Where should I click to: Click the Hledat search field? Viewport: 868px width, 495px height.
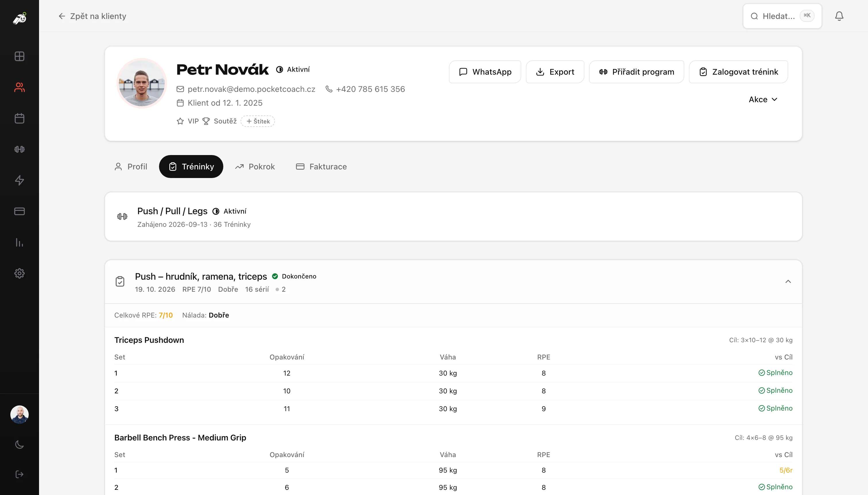point(782,16)
